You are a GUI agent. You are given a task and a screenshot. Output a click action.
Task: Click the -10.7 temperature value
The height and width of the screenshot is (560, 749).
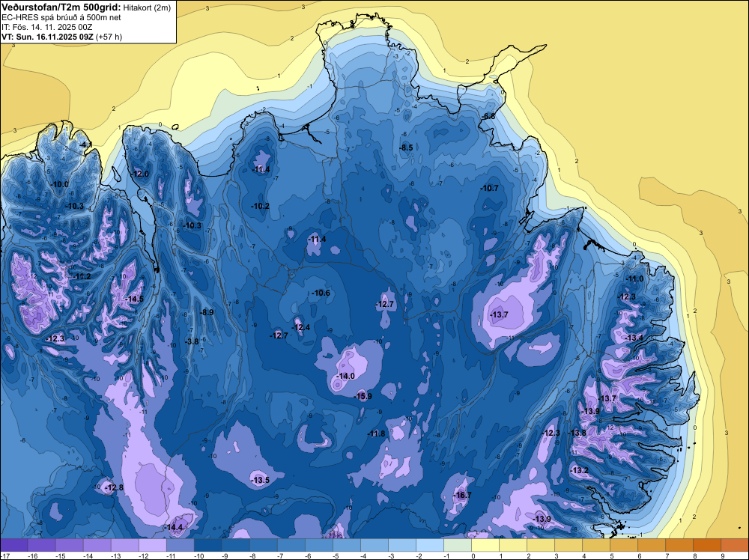(490, 188)
